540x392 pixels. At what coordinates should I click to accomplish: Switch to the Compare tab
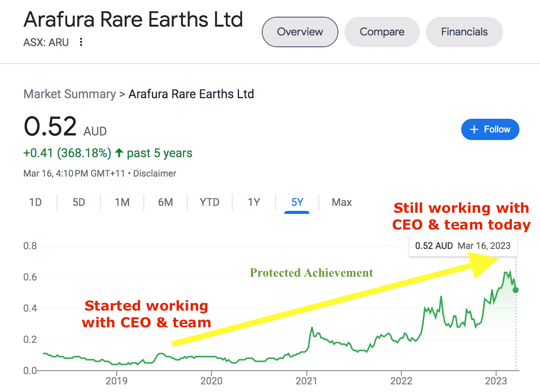coord(382,32)
